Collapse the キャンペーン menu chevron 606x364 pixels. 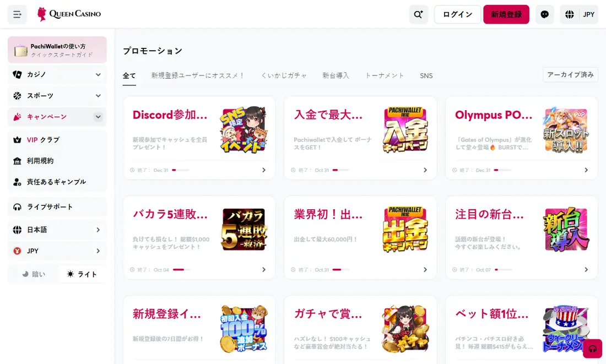[98, 117]
